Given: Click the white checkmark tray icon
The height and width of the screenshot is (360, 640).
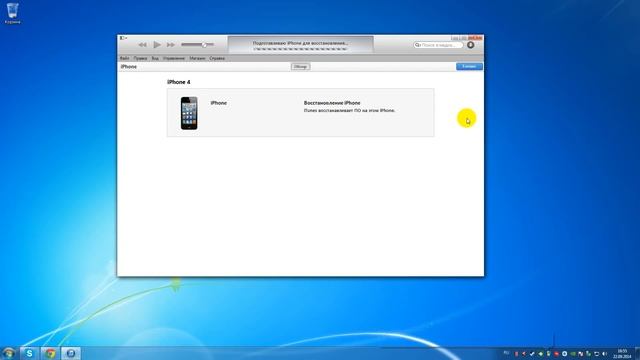Looking at the screenshot, I should (532, 353).
